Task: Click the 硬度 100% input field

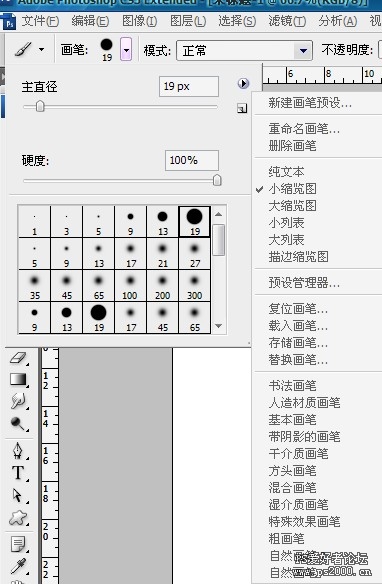Action: point(192,161)
